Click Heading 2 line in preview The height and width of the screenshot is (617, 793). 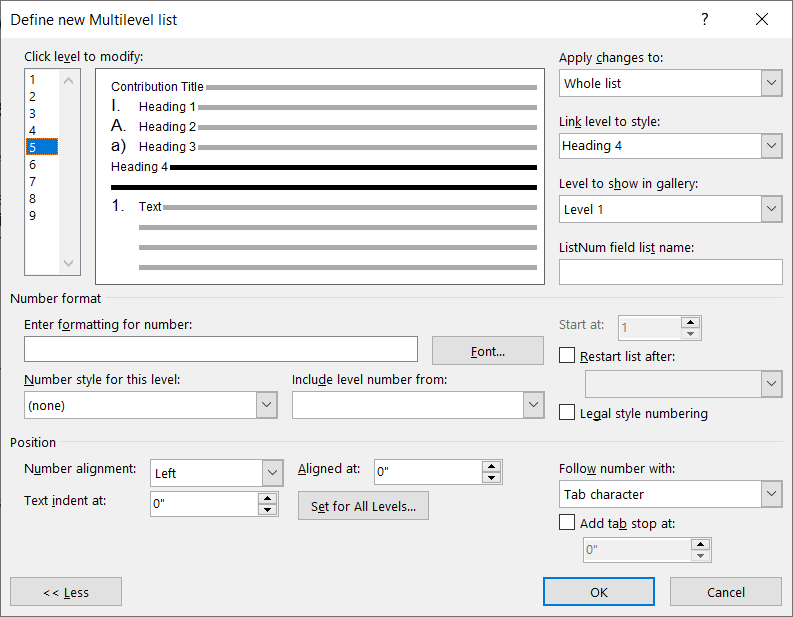324,126
